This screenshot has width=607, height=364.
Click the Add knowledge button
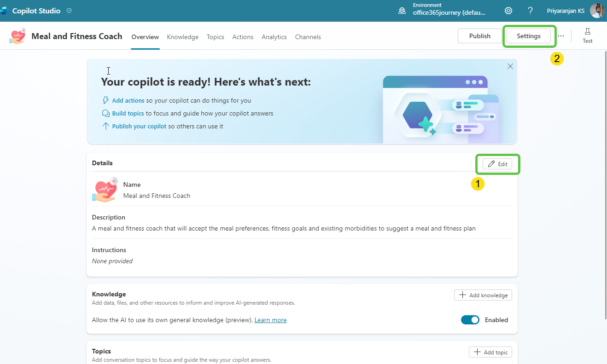coord(483,295)
